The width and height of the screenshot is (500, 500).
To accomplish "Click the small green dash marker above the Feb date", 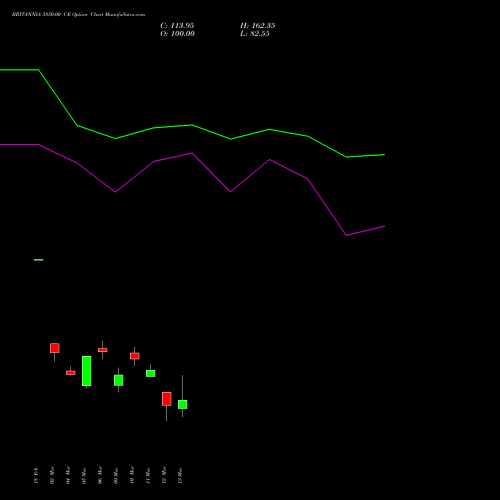I will (39, 260).
